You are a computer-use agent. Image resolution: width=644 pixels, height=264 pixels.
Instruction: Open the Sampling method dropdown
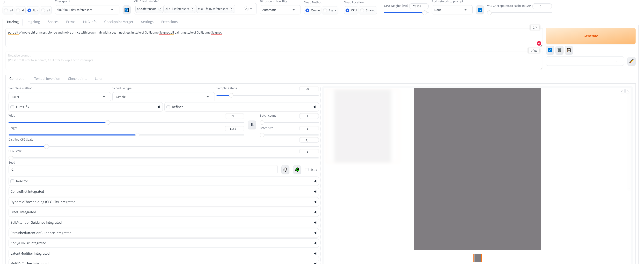[59, 97]
